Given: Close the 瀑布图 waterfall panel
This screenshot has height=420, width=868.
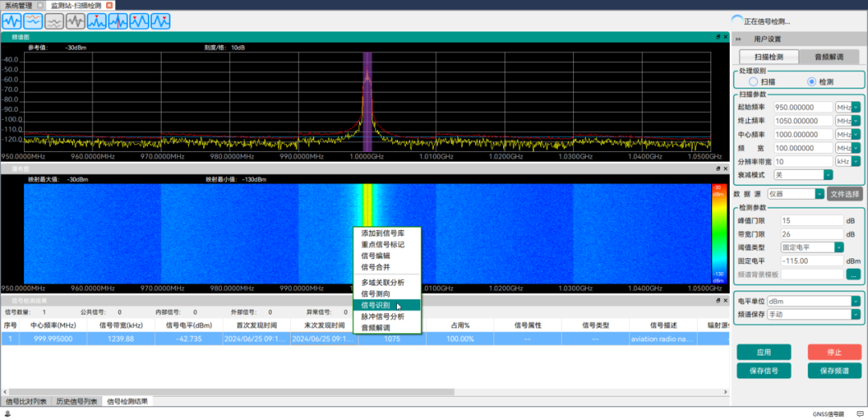Looking at the screenshot, I should [725, 168].
